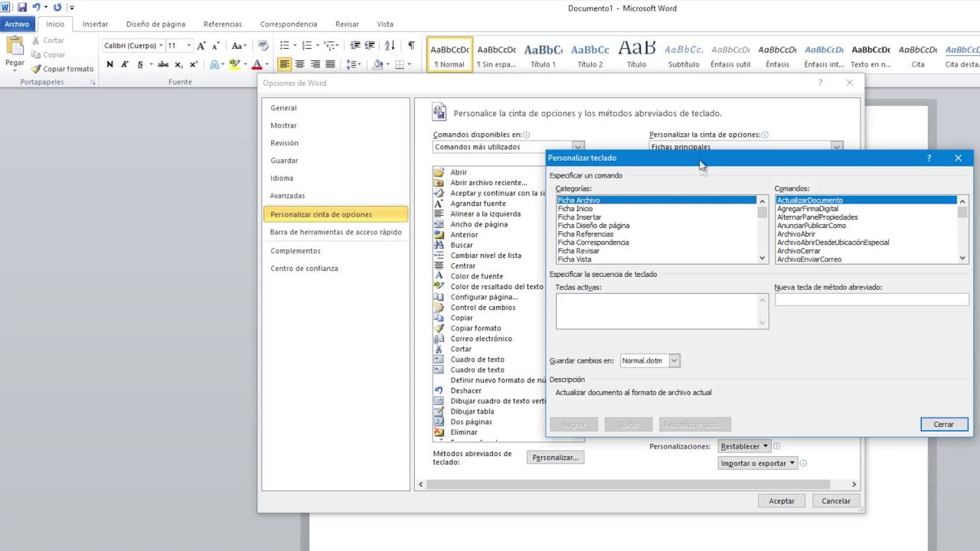
Task: Click the Aceptar button
Action: (781, 501)
